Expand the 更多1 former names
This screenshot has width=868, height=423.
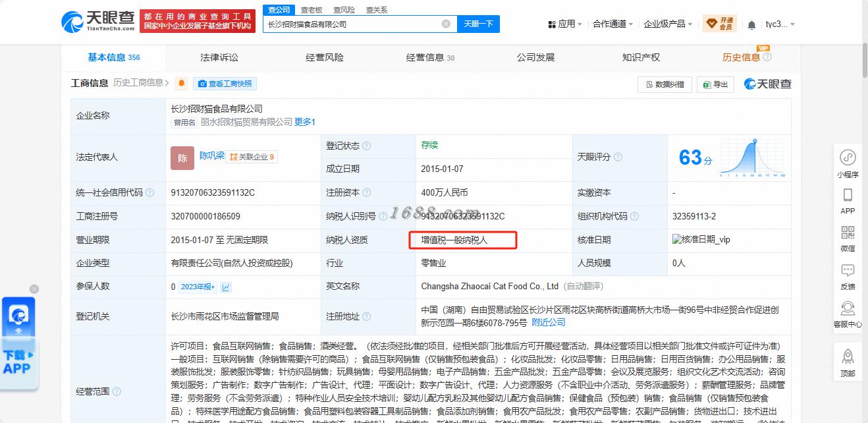click(x=305, y=122)
